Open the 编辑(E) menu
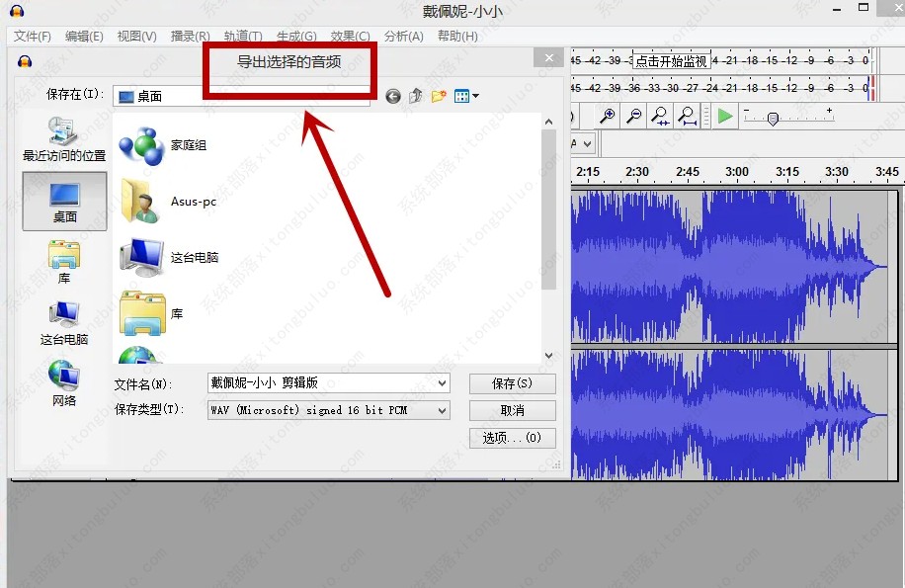The image size is (905, 588). (x=84, y=37)
